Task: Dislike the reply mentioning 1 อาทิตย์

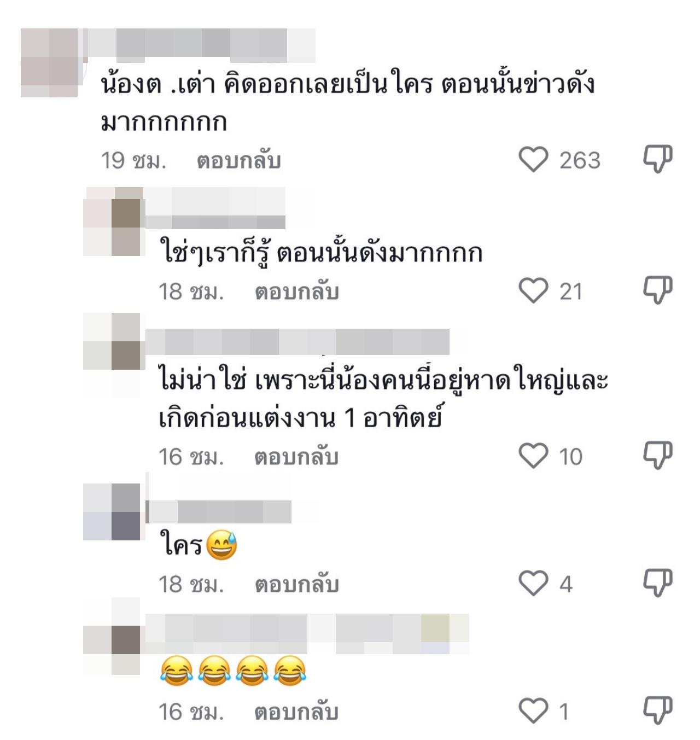Action: click(657, 456)
